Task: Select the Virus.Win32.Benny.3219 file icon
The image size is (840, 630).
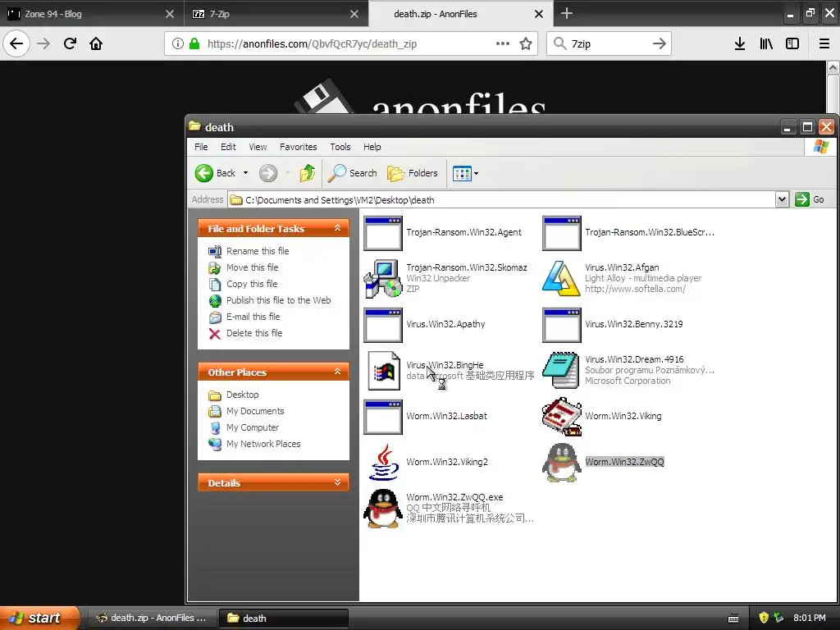Action: 561,325
